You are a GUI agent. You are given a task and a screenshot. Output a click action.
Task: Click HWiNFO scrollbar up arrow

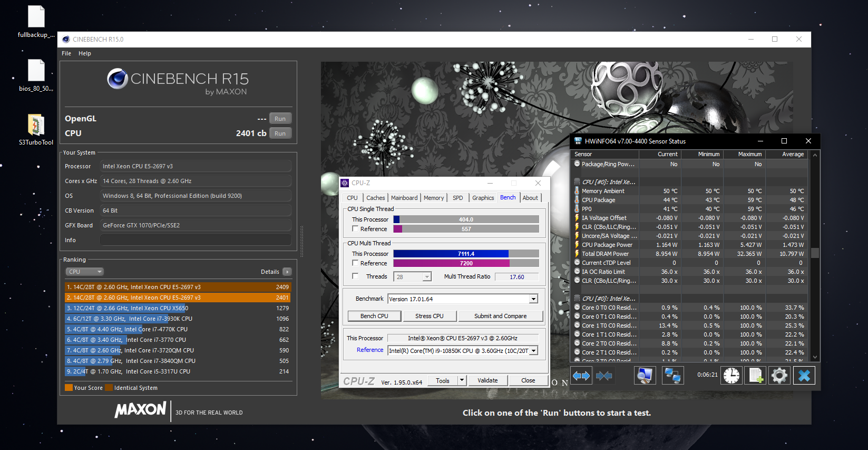[815, 155]
